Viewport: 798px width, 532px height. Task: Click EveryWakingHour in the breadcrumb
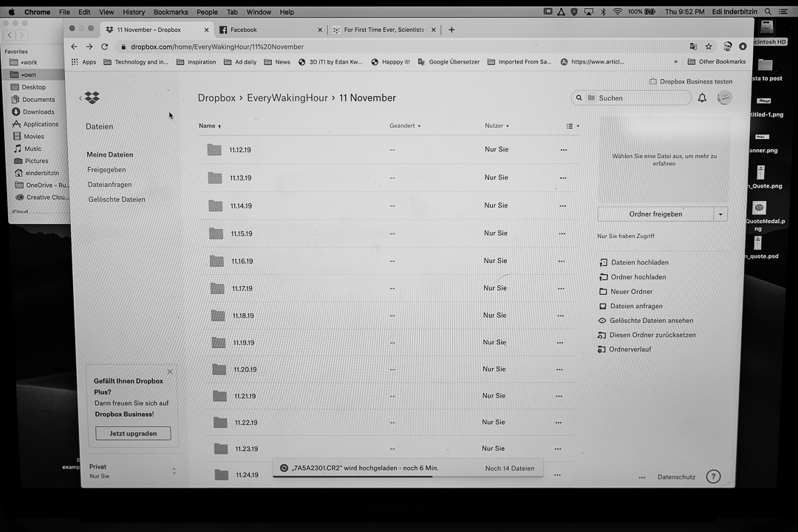pos(287,98)
